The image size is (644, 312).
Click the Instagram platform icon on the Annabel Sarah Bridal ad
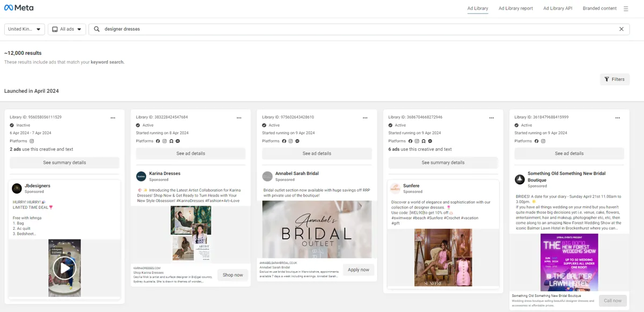(x=291, y=141)
